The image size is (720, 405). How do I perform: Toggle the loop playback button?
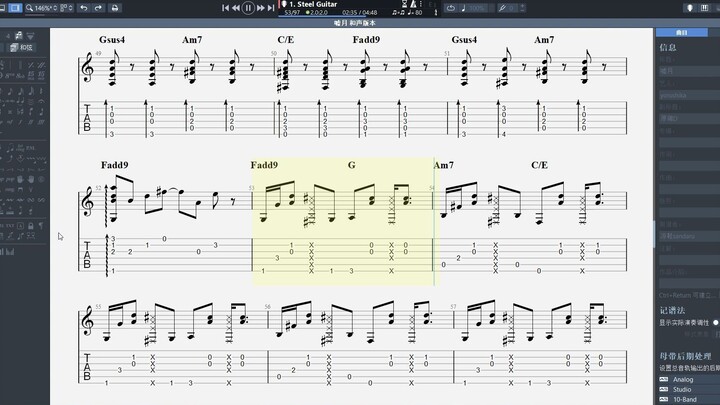pyautogui.click(x=451, y=8)
